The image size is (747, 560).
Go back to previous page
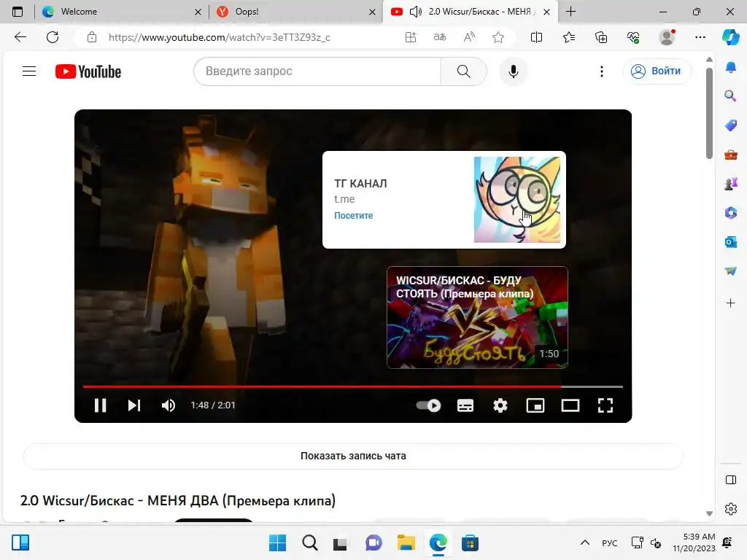click(x=20, y=37)
